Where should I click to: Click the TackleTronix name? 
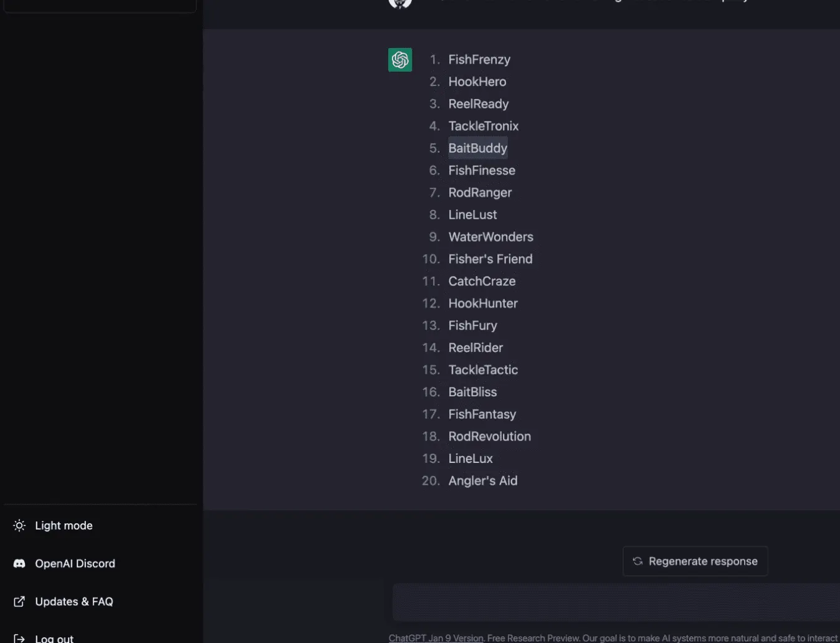point(484,126)
